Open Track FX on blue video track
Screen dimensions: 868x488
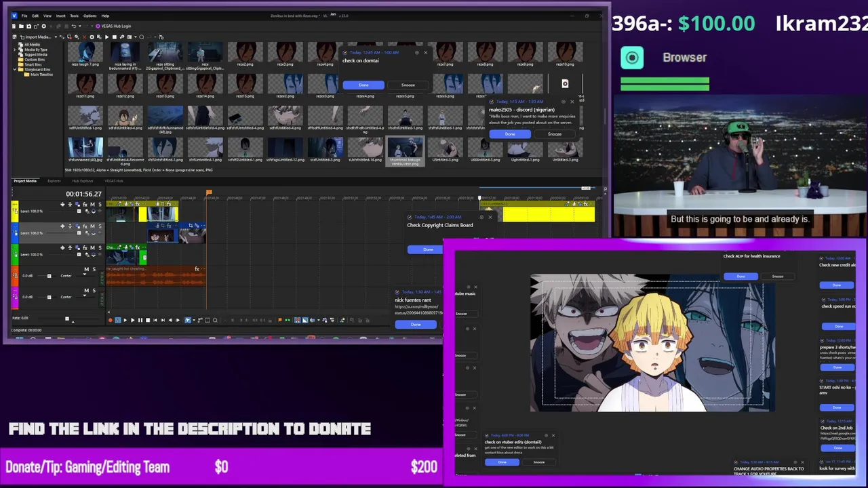[x=85, y=226]
